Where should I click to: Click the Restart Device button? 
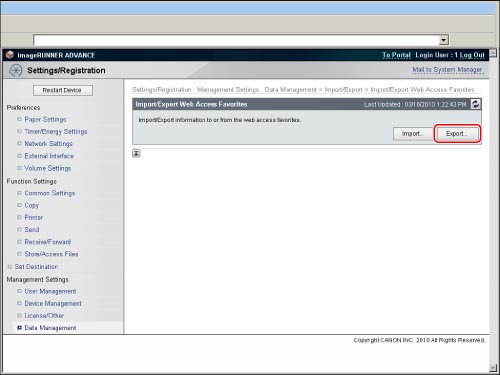click(63, 90)
